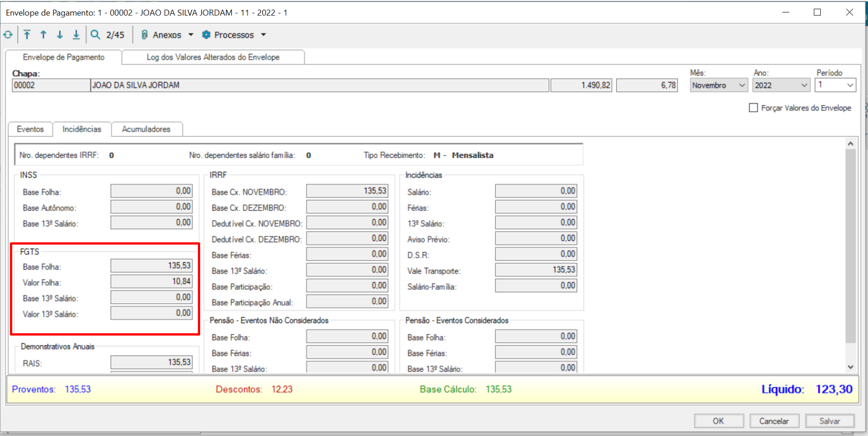Screen dimensions: 868x436
Task: Click INSS Base Folha value field
Action: (x=151, y=191)
